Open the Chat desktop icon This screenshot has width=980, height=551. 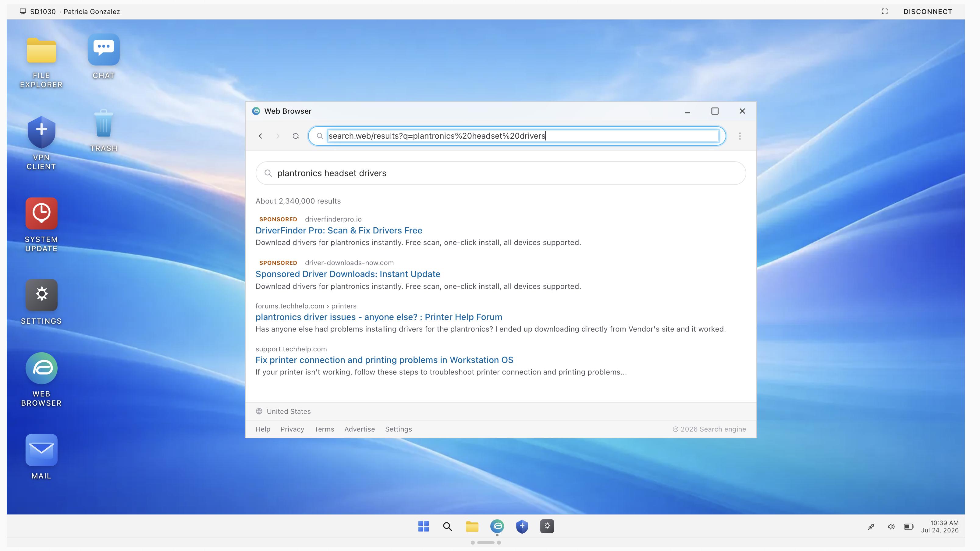[104, 57]
